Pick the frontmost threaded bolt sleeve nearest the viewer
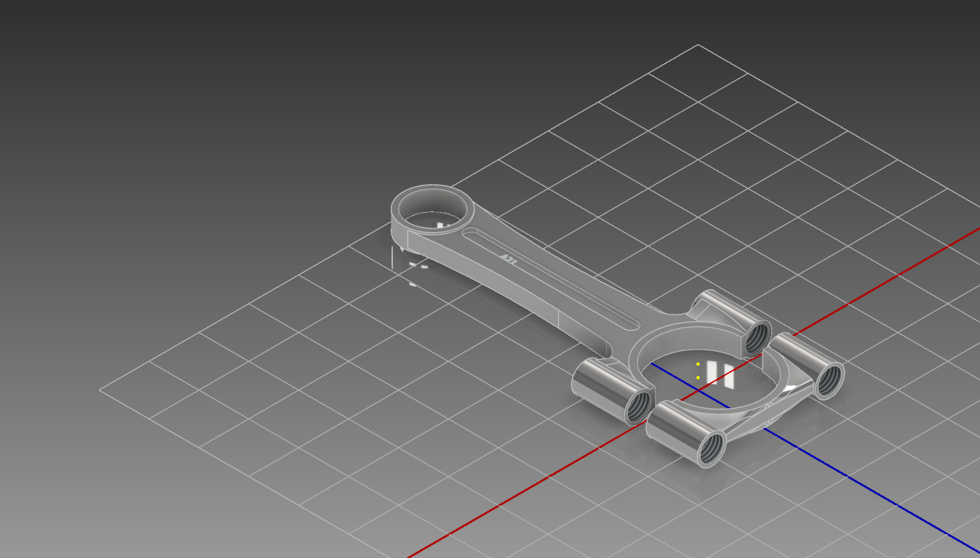The width and height of the screenshot is (980, 558). point(686,434)
